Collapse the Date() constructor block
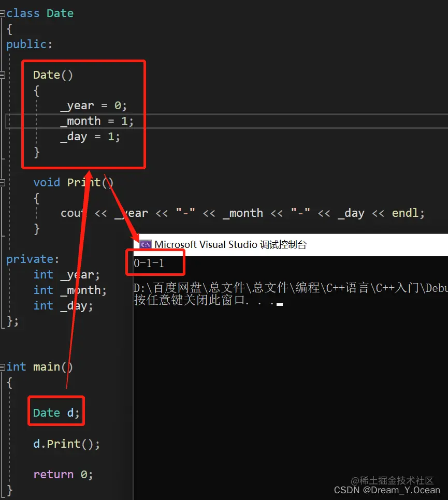The width and height of the screenshot is (448, 500). tap(2, 75)
